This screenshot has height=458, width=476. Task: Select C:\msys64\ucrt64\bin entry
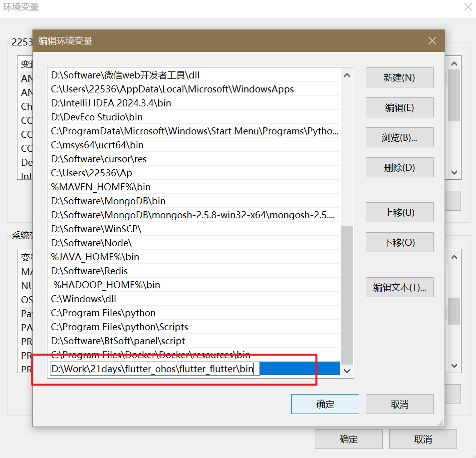(194, 145)
